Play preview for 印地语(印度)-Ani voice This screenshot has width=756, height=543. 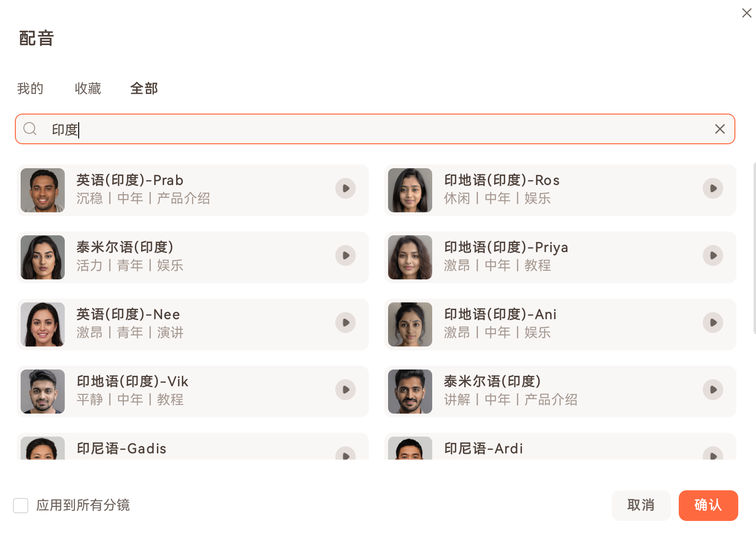click(713, 323)
